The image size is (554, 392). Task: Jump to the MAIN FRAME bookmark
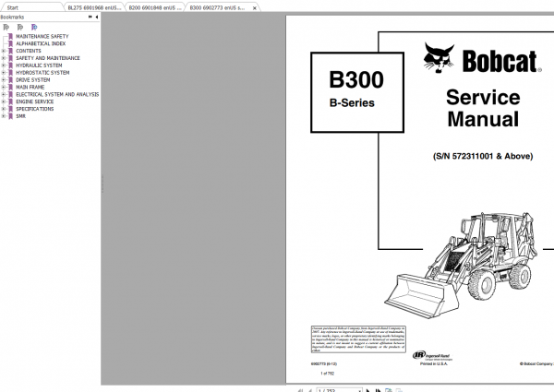pyautogui.click(x=30, y=87)
